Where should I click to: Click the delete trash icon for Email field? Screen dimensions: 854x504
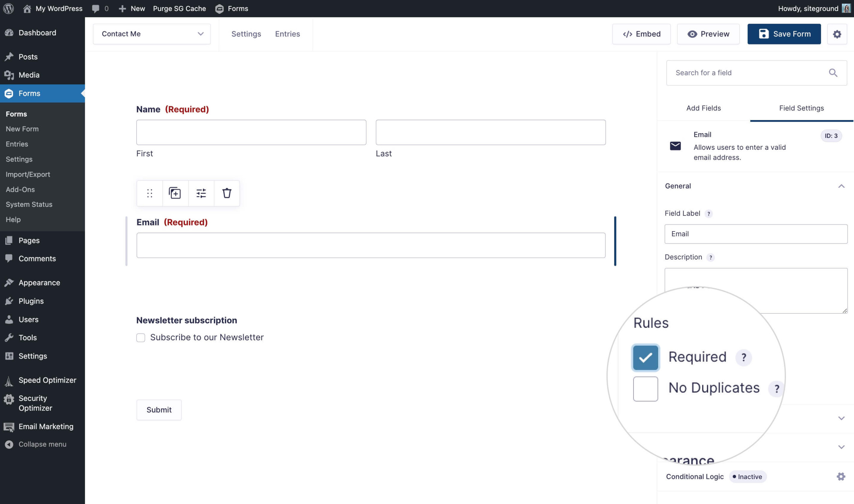227,193
